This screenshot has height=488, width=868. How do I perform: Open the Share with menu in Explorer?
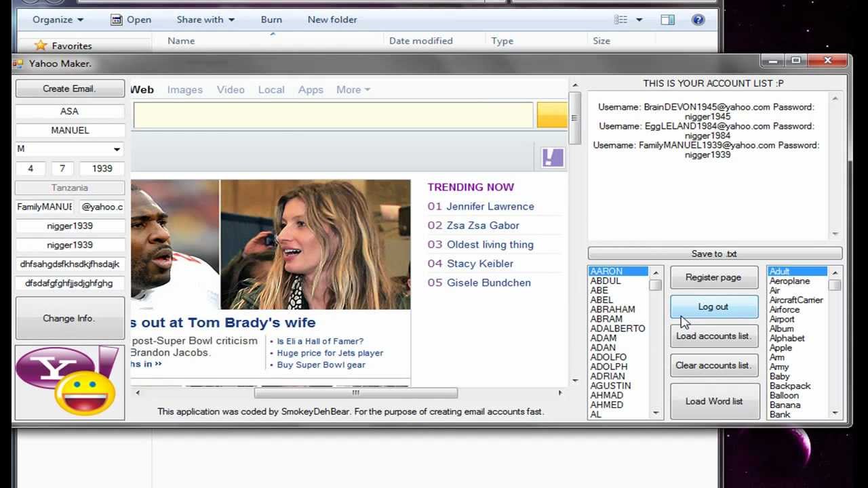205,20
